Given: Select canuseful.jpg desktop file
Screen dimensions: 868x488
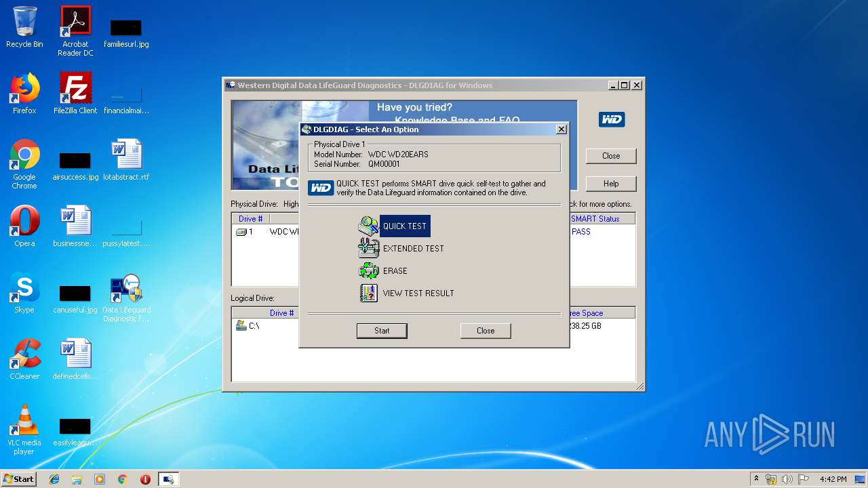Looking at the screenshot, I should 75,299.
